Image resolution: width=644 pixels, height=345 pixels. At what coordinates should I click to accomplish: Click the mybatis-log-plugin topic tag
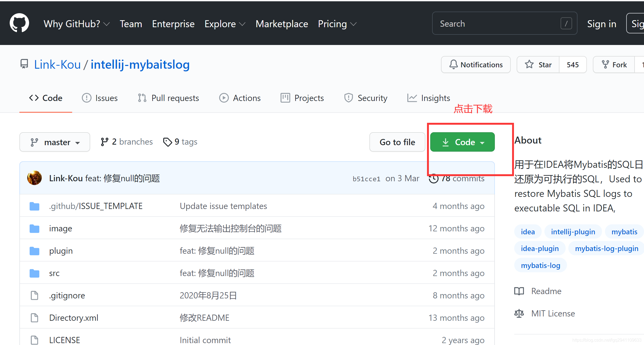606,248
